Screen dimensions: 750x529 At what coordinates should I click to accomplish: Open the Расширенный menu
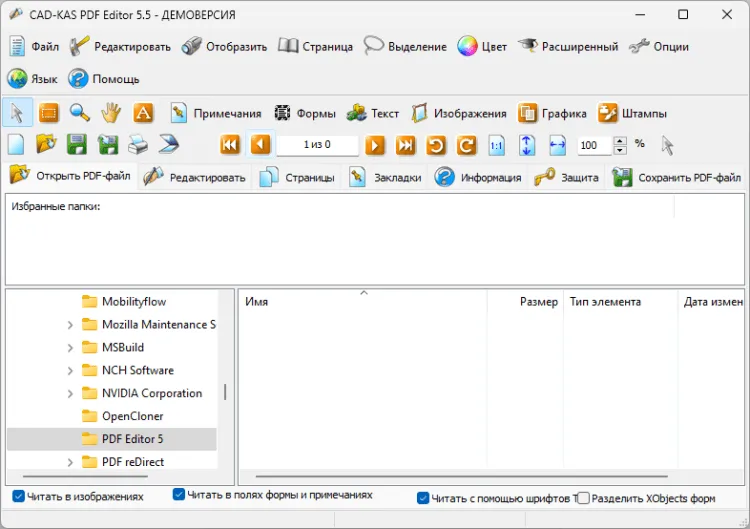[568, 46]
